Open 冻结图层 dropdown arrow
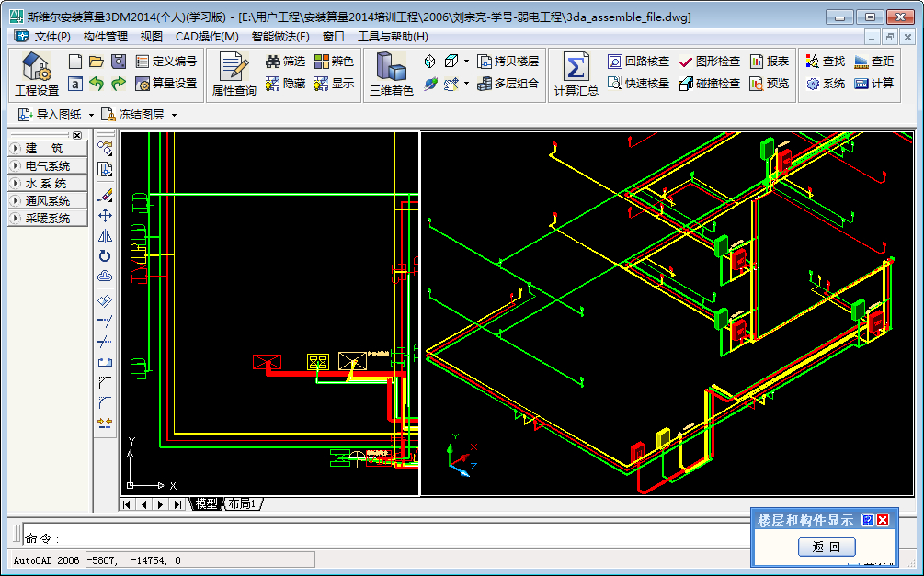 coord(175,115)
